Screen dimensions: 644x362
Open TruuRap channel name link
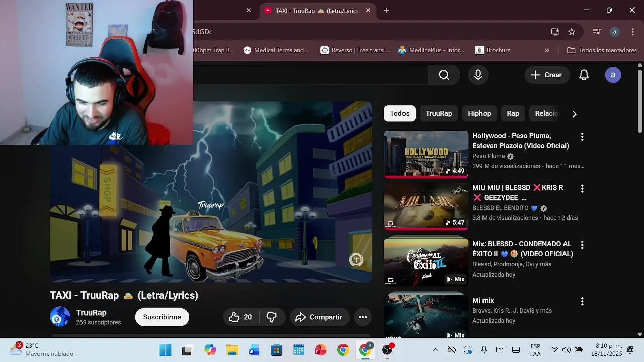(x=91, y=313)
